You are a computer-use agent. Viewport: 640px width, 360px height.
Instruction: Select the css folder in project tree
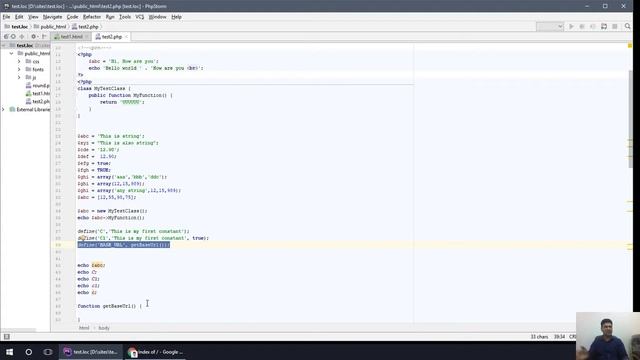click(x=32, y=62)
